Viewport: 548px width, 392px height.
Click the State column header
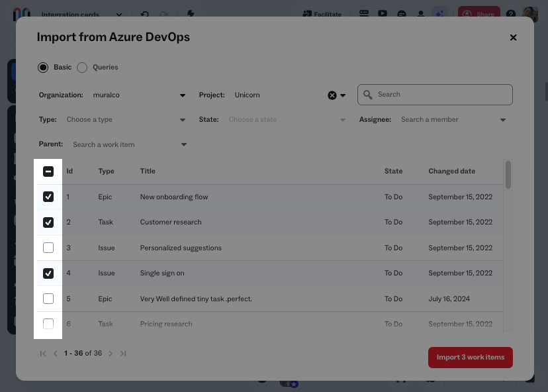[x=394, y=171]
